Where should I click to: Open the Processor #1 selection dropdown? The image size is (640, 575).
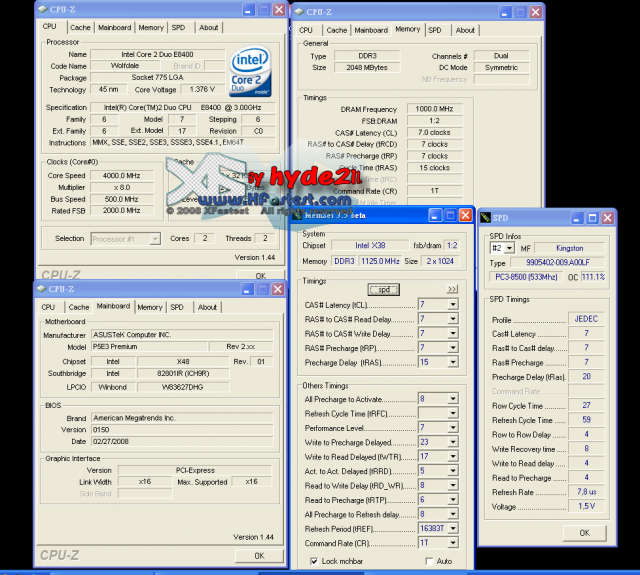[155, 239]
